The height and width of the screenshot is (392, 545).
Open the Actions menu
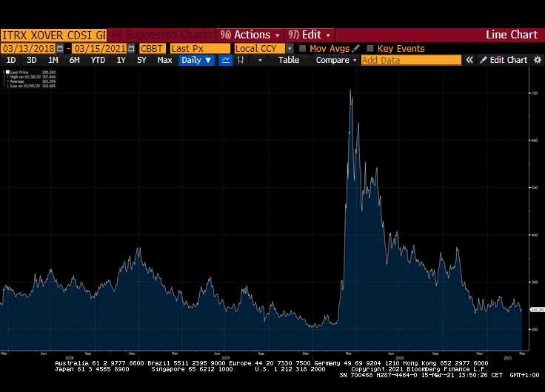[250, 35]
